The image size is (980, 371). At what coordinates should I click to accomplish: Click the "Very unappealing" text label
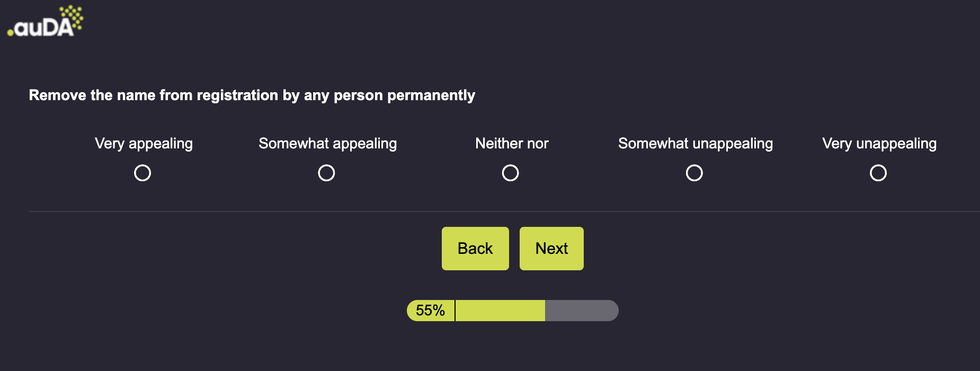coord(879,144)
